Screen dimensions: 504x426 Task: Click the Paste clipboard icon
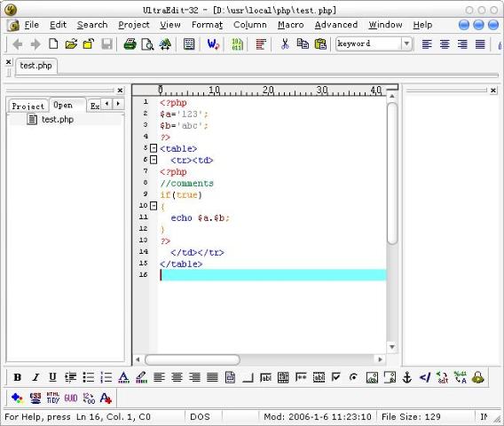(x=320, y=43)
